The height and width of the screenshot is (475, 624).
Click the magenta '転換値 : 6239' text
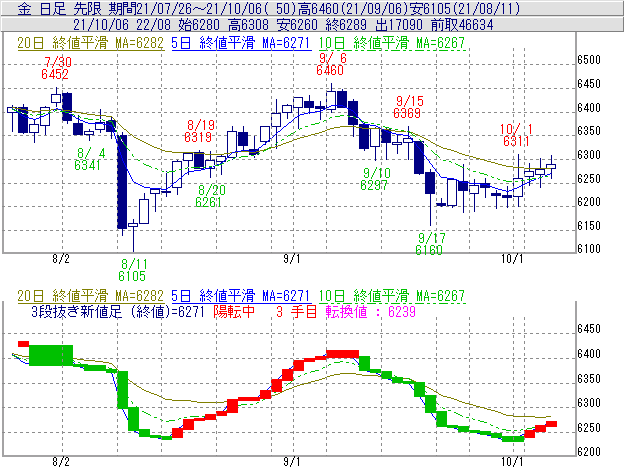pos(370,311)
